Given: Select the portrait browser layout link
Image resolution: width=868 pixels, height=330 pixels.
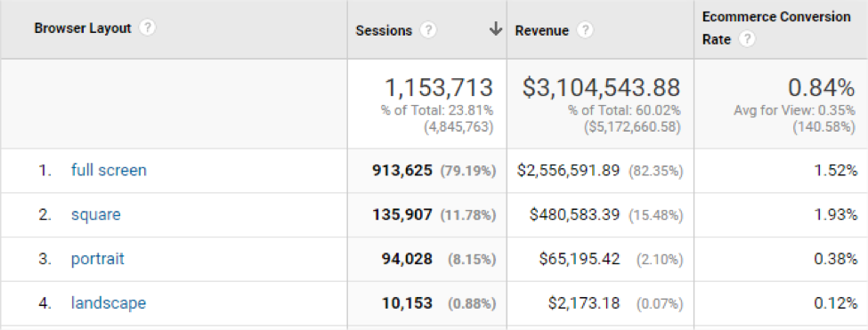Looking at the screenshot, I should [x=97, y=259].
